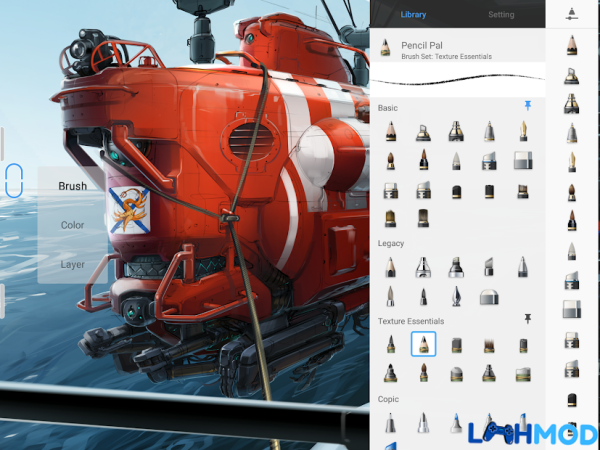This screenshot has width=600, height=450.
Task: Open the Layer option in radial menu
Action: [72, 264]
